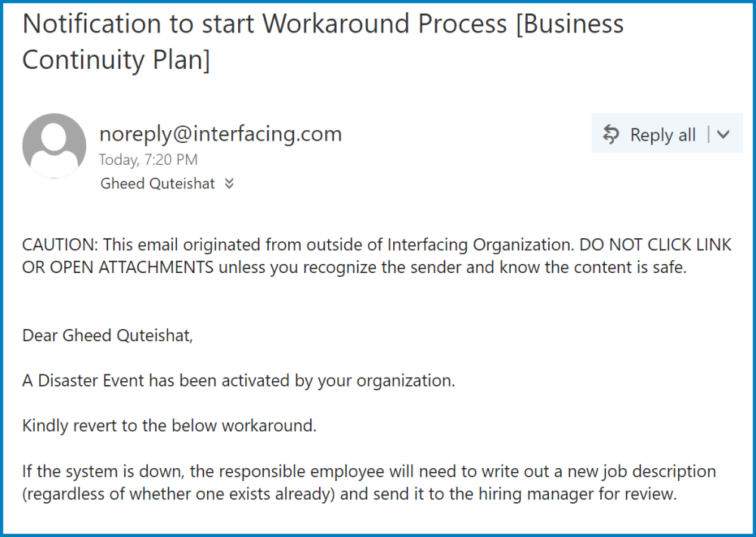Click recipient name Gheed Quteishat in the header
The width and height of the screenshot is (756, 537).
click(x=158, y=184)
